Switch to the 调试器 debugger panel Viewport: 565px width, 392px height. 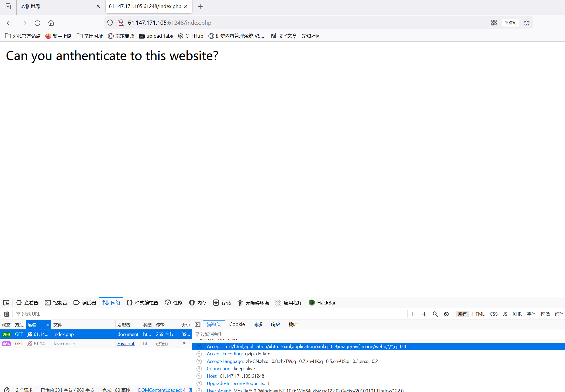85,303
